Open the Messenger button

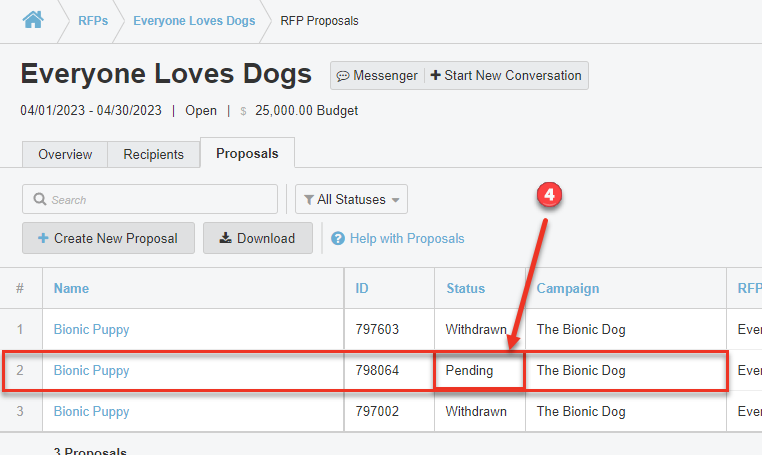click(377, 76)
